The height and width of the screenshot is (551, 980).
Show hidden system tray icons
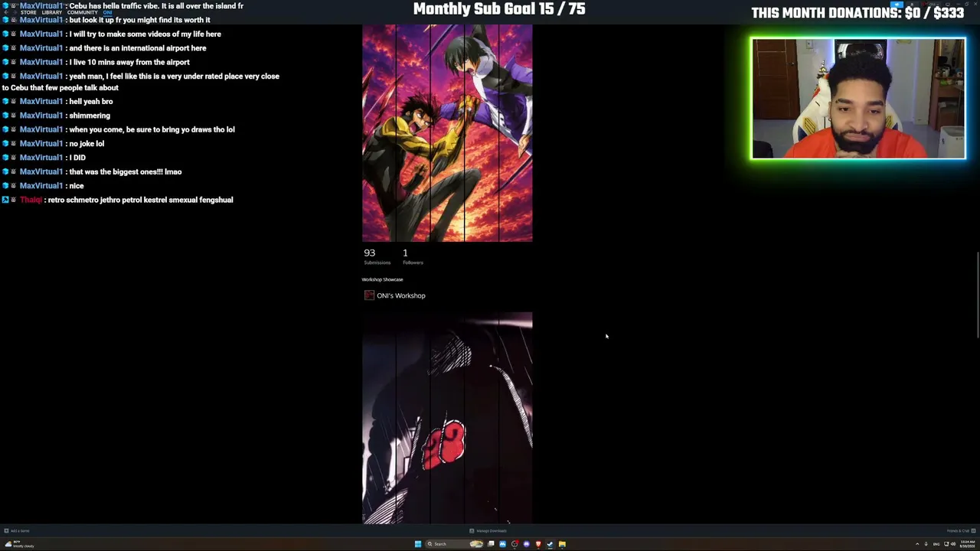917,544
